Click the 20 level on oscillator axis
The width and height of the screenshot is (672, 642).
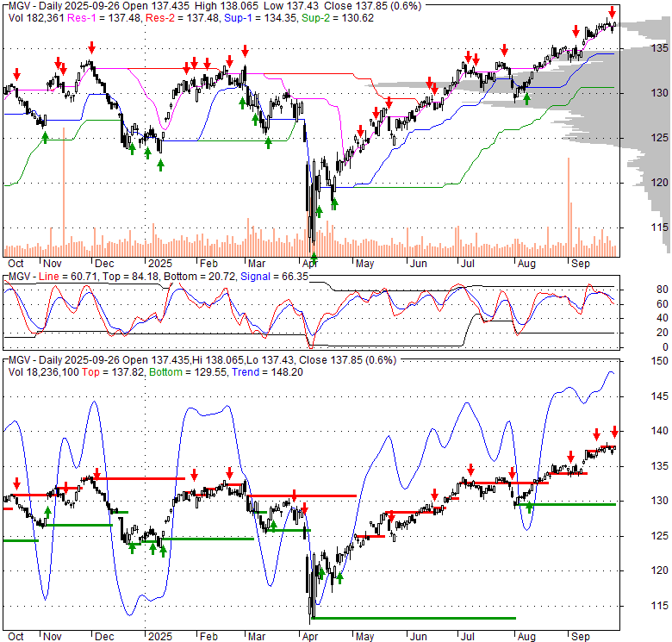tap(663, 333)
